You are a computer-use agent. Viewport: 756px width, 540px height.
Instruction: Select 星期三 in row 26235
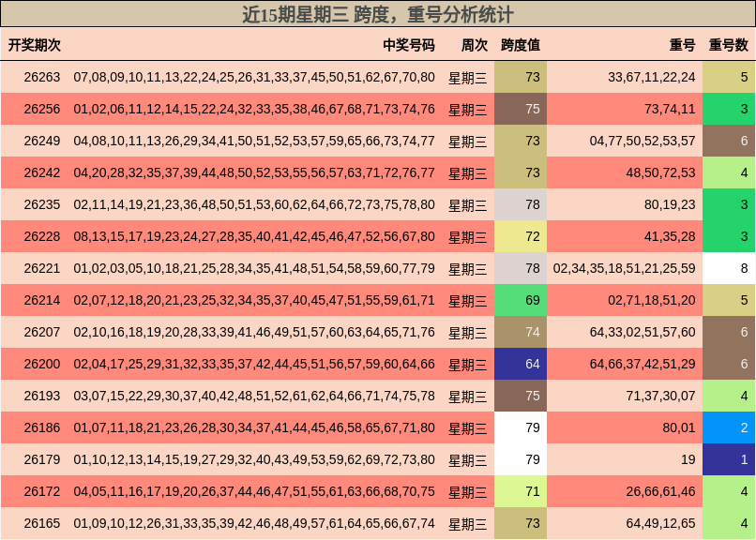pyautogui.click(x=468, y=204)
